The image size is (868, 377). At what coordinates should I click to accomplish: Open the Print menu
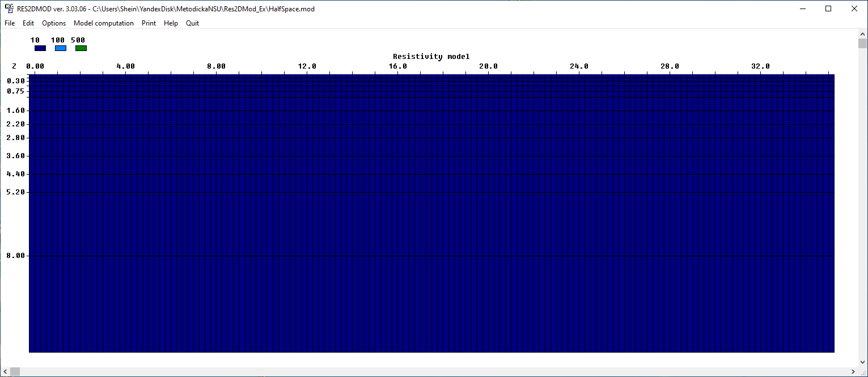coord(149,23)
